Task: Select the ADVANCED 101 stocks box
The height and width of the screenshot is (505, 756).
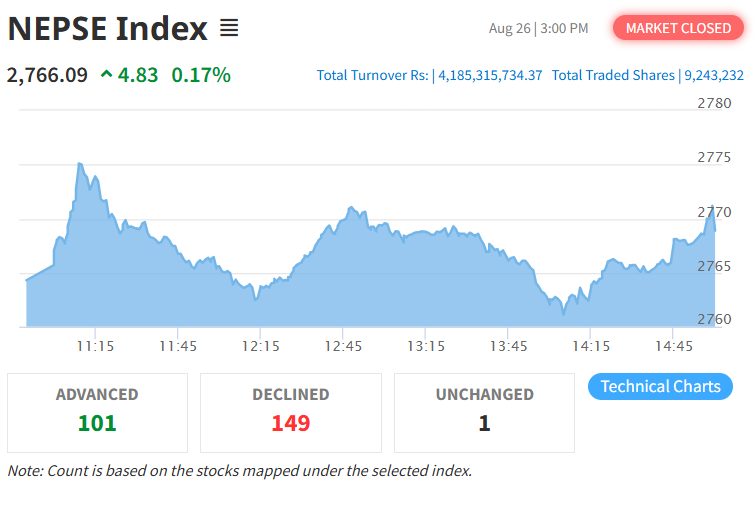Action: (x=97, y=412)
